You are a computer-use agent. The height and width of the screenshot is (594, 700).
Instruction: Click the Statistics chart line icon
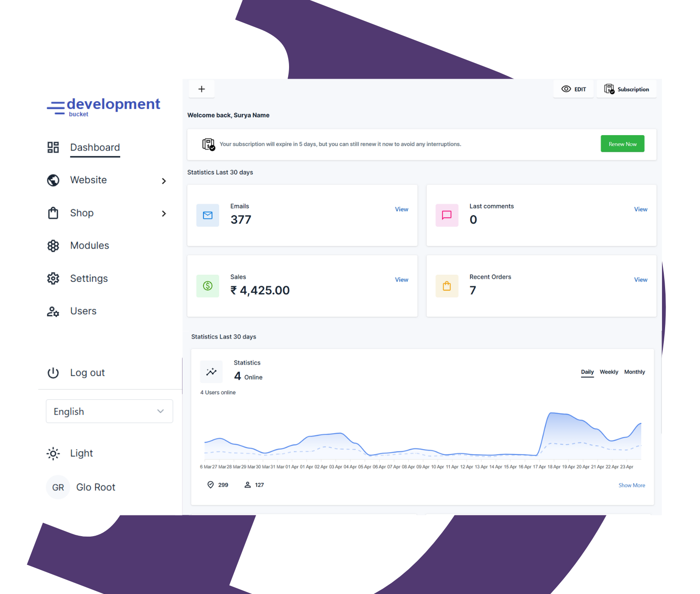(x=211, y=372)
